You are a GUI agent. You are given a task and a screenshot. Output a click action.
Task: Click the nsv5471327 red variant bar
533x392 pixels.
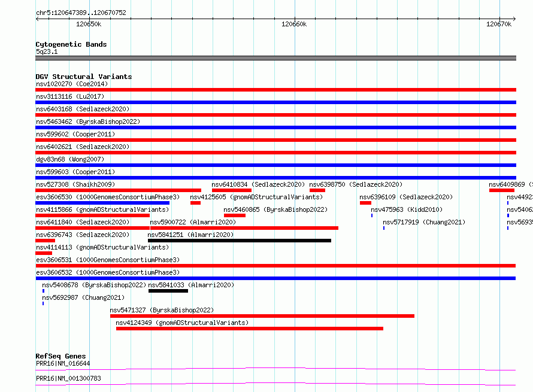pyautogui.click(x=262, y=316)
